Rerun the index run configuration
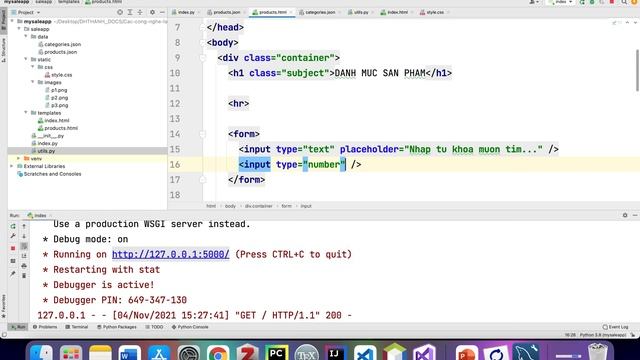640x360 pixels. coord(13,226)
